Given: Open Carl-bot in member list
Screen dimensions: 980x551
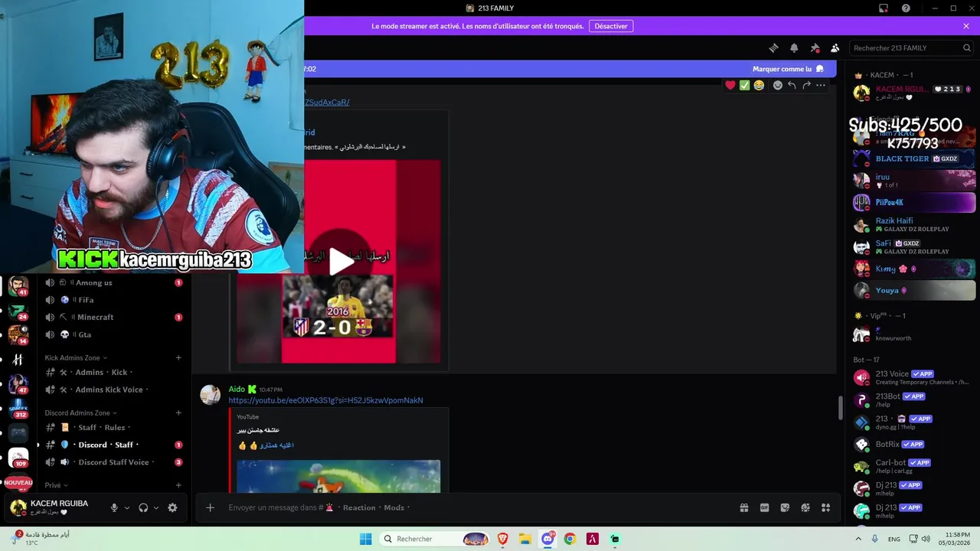Looking at the screenshot, I should [x=914, y=466].
